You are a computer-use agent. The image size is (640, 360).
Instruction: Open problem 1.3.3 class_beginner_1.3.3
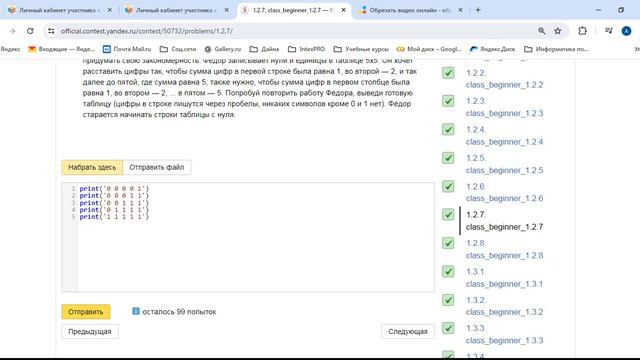[504, 334]
